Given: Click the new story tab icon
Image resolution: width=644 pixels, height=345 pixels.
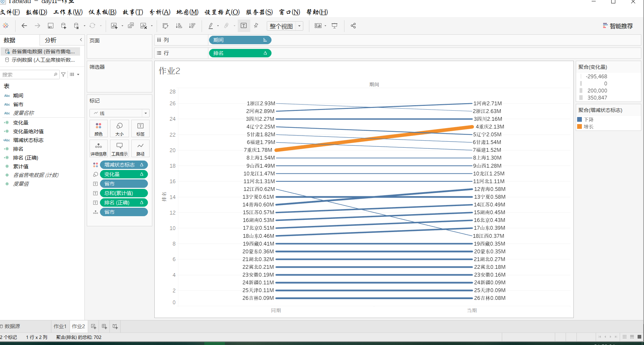Looking at the screenshot, I should [x=115, y=326].
